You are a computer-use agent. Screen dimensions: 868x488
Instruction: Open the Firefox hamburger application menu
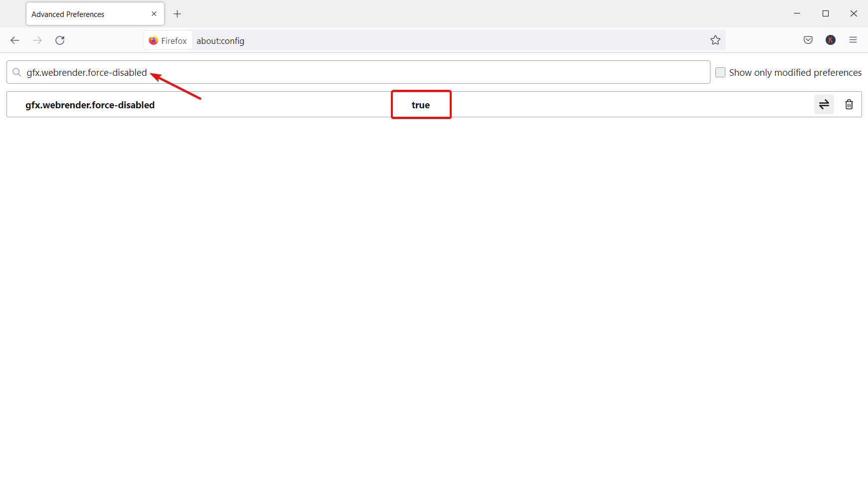coord(853,40)
